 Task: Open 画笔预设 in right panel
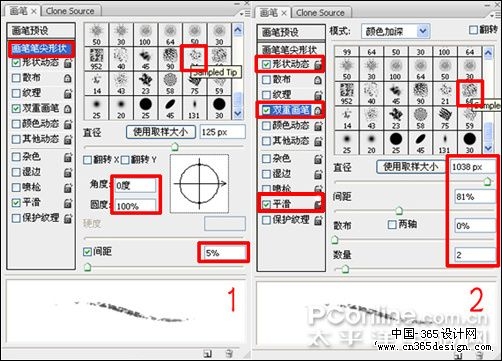291,32
